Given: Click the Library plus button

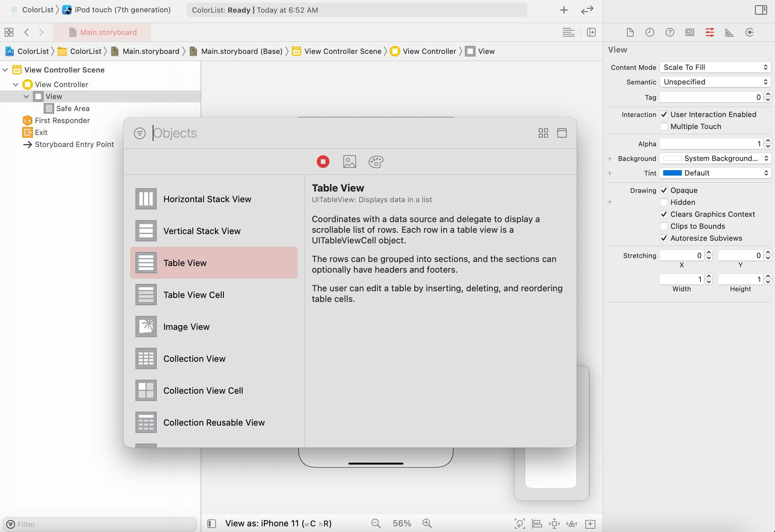Looking at the screenshot, I should click(564, 10).
